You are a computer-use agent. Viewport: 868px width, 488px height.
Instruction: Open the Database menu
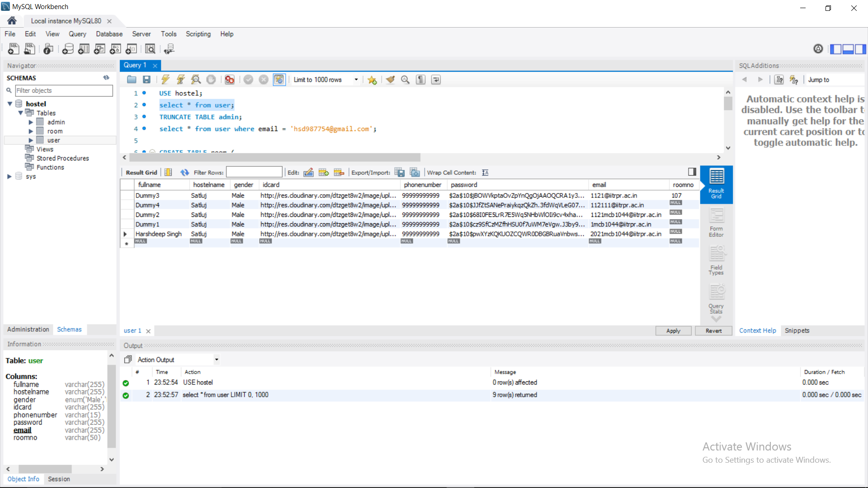109,34
